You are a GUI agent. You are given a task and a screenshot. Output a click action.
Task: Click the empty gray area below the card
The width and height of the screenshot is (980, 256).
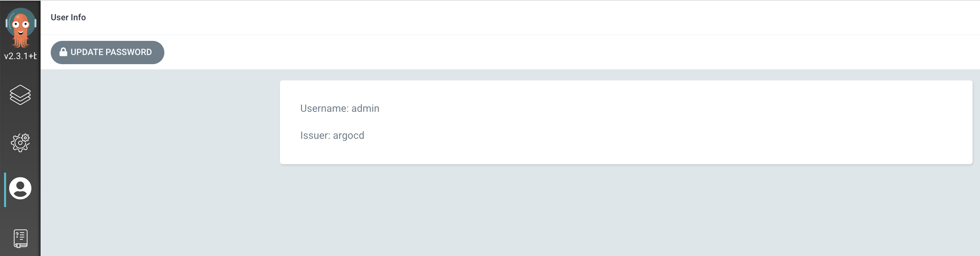pyautogui.click(x=571, y=213)
